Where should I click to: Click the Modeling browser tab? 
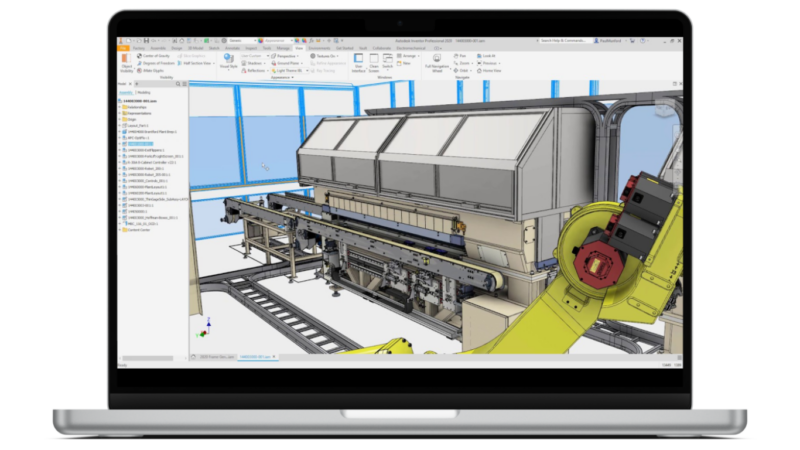click(143, 91)
